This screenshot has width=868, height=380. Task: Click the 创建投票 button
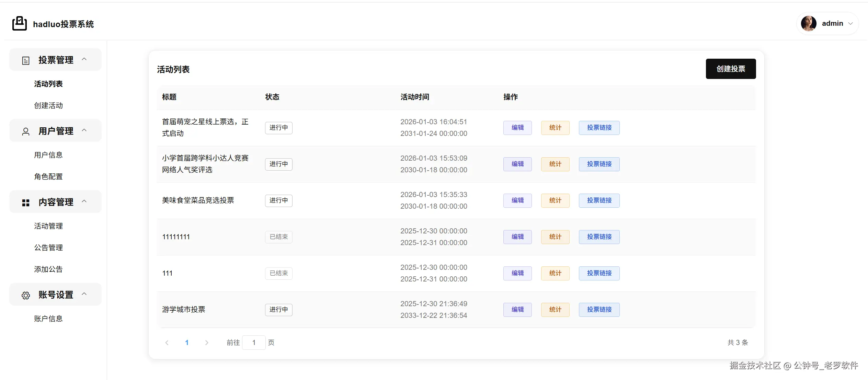coord(731,69)
